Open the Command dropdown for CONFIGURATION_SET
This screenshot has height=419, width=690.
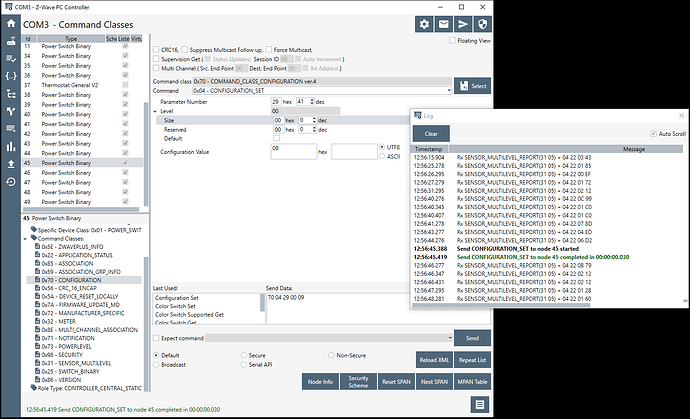[x=451, y=90]
